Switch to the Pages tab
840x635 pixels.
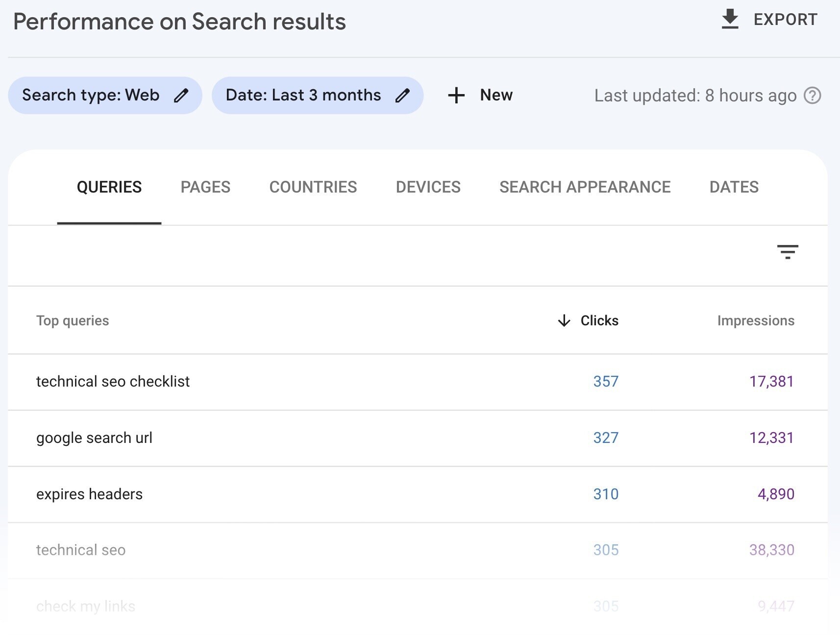click(x=205, y=187)
